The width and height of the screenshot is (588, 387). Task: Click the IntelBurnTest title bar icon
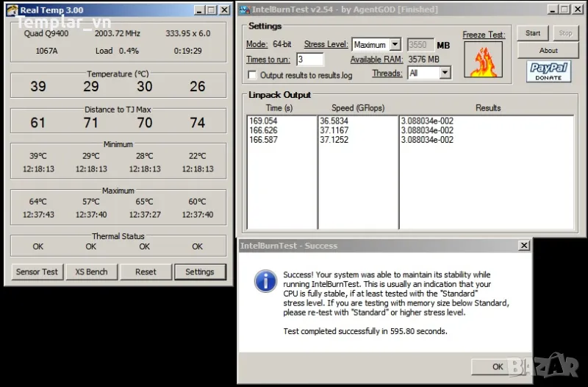pos(244,10)
